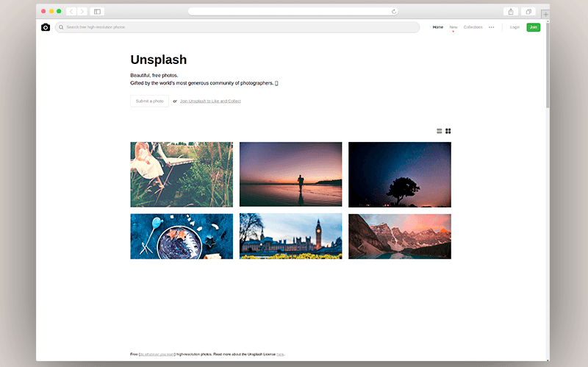Image resolution: width=588 pixels, height=367 pixels.
Task: Click the Unsplash heading text
Action: click(159, 60)
